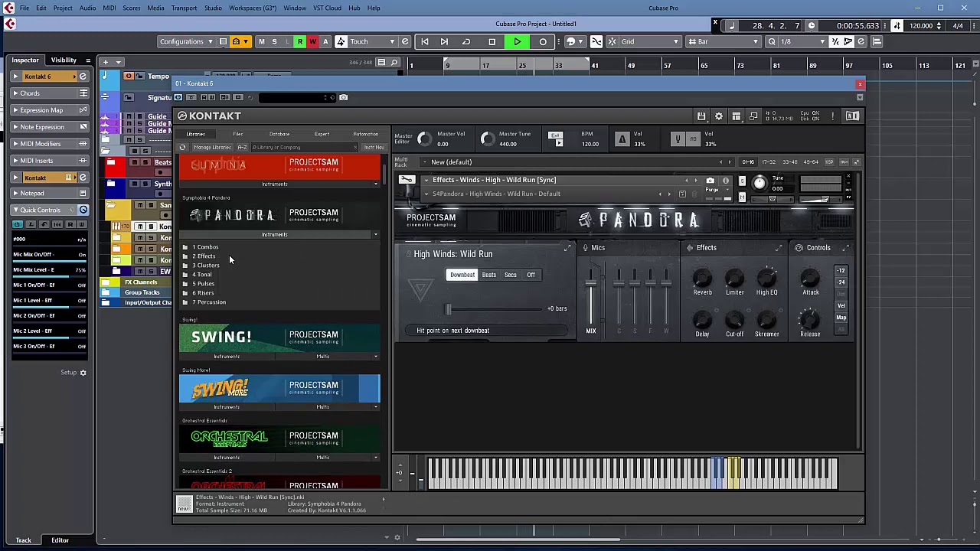
Task: Switch to Kontakt Files tab
Action: pyautogui.click(x=237, y=134)
